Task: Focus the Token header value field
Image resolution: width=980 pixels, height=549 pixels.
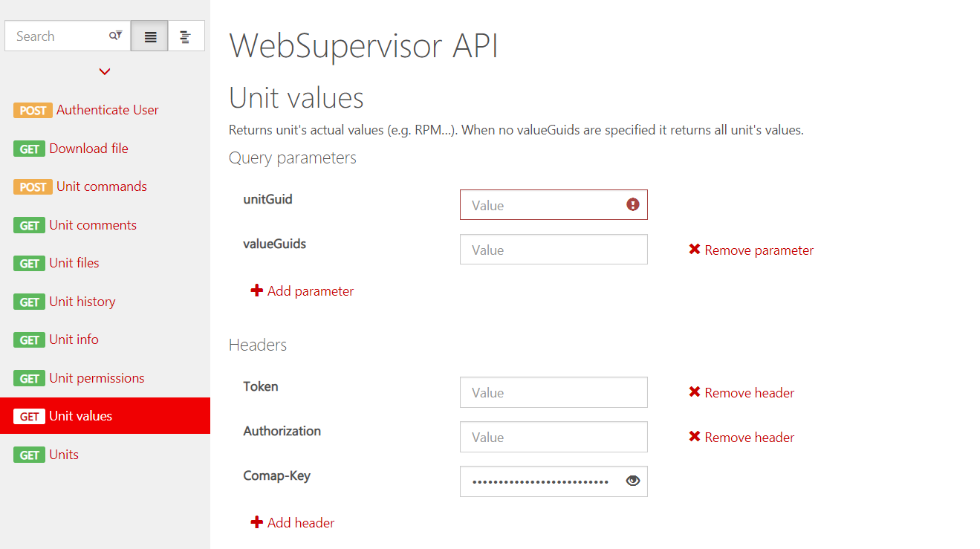Action: [554, 392]
